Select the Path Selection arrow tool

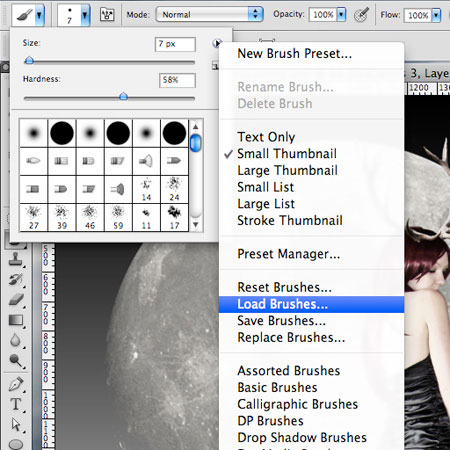click(x=15, y=424)
